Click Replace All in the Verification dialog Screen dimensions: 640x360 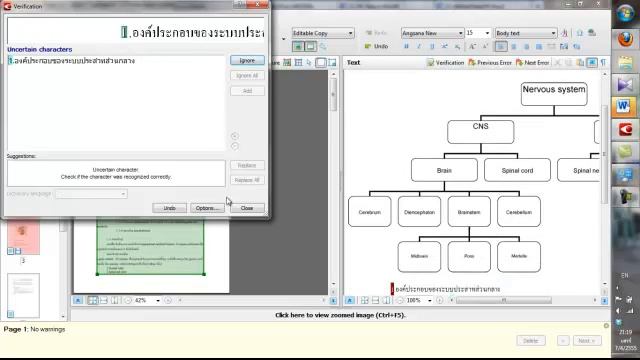[247, 180]
